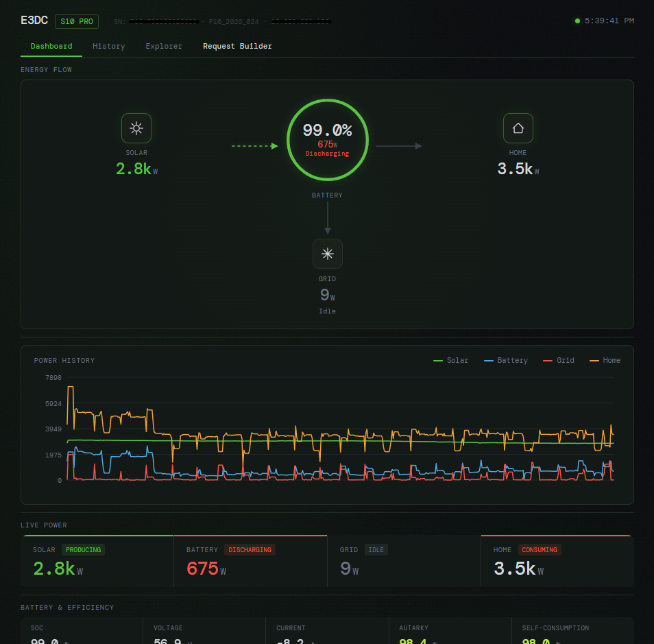Click the PRODUCING status badge
This screenshot has height=644, width=654.
click(x=83, y=549)
